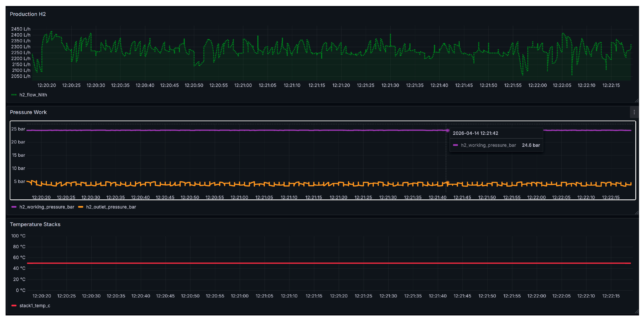The height and width of the screenshot is (320, 644).
Task: Toggle the stack1_temp_c legend series
Action: click(35, 306)
